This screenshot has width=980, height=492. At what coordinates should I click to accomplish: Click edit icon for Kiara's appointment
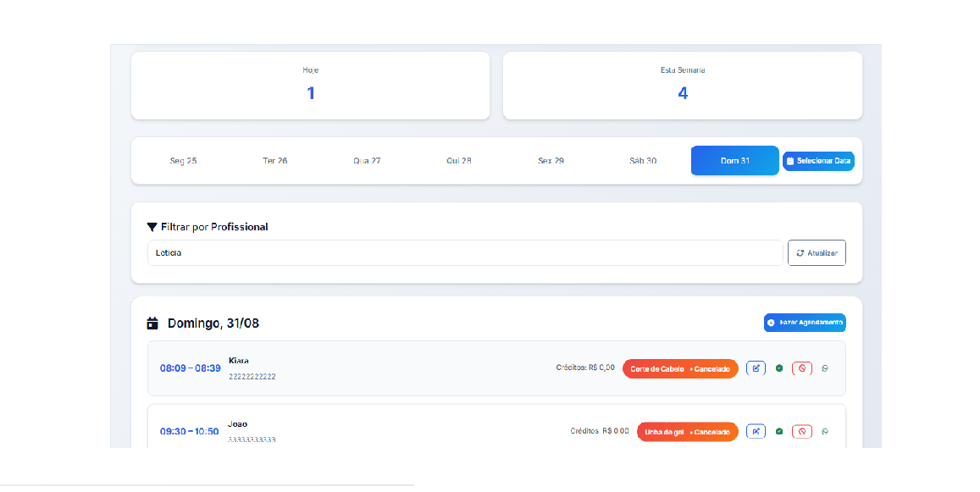point(756,368)
